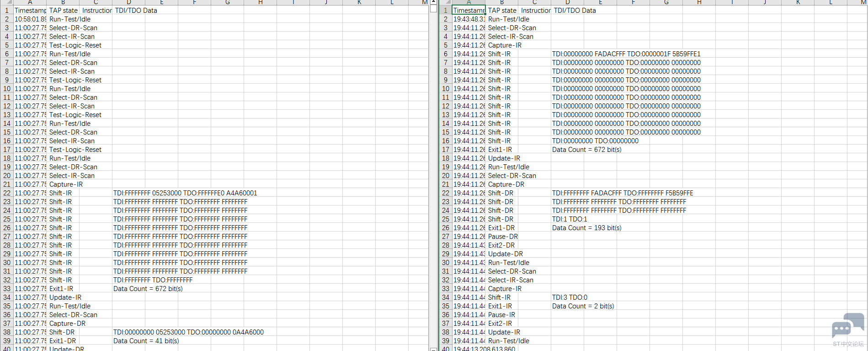Select the 'TAP state' header cell in right spreadsheet

[x=502, y=10]
